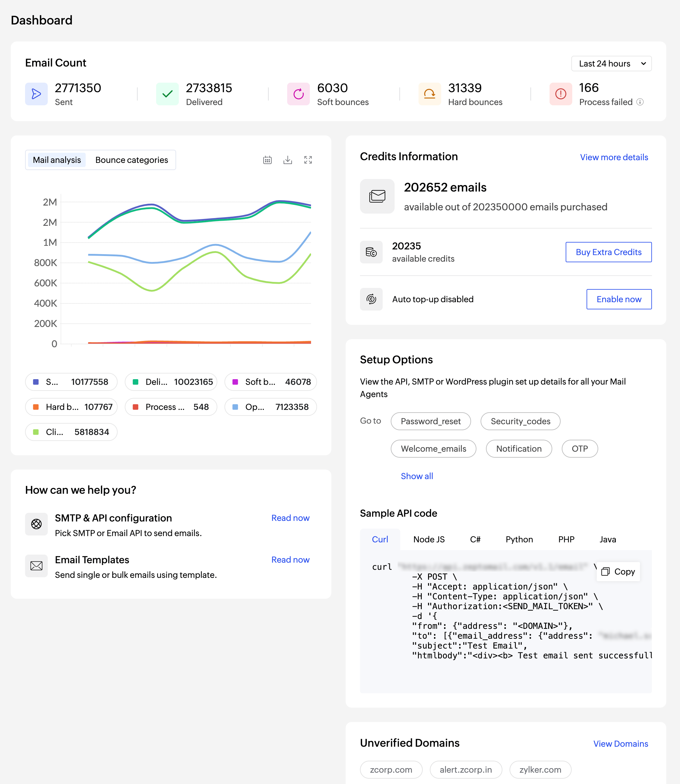
Task: Click the Email Templates envelope icon
Action: (x=36, y=566)
